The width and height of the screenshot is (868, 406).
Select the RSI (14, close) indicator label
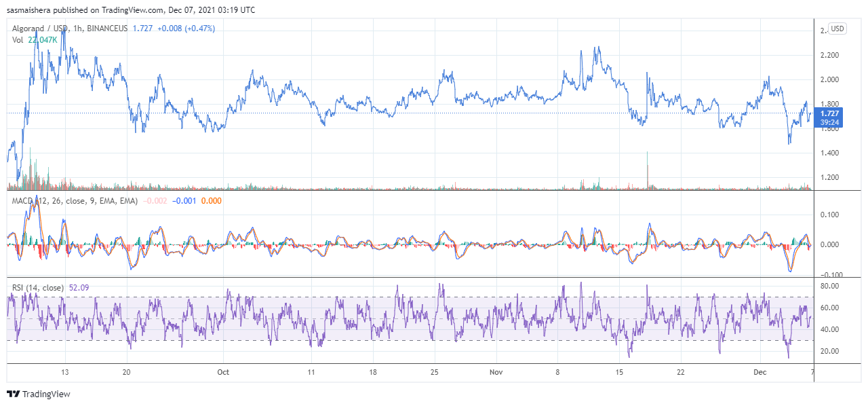point(38,288)
